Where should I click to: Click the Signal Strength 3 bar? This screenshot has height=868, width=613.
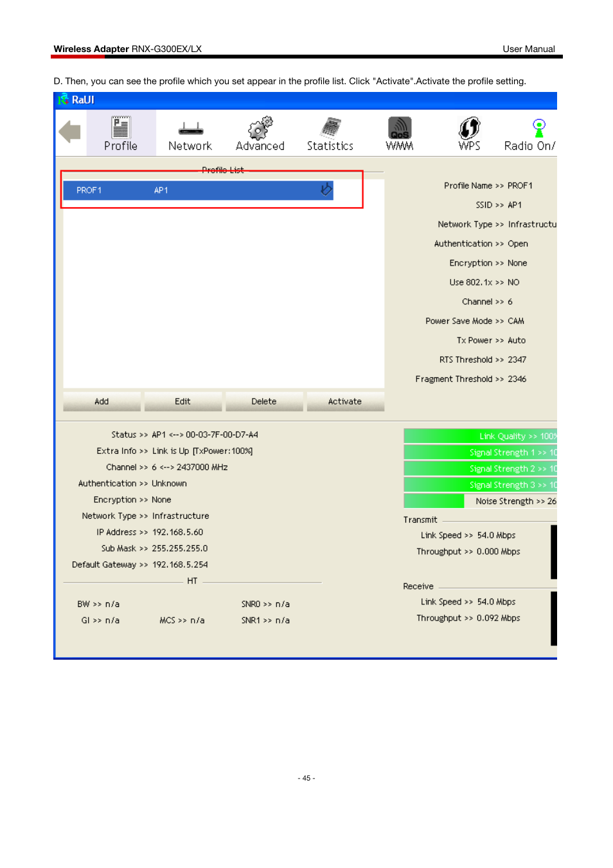point(480,485)
